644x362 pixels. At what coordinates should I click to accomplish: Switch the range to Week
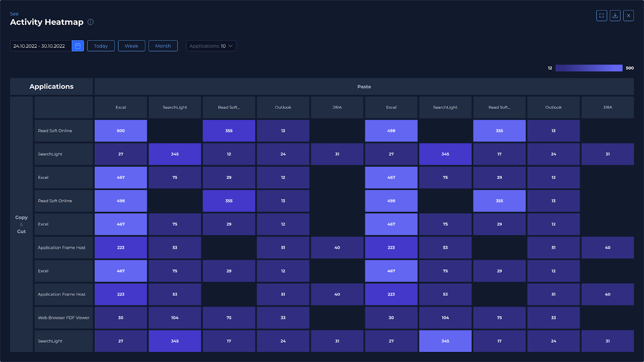(x=132, y=46)
